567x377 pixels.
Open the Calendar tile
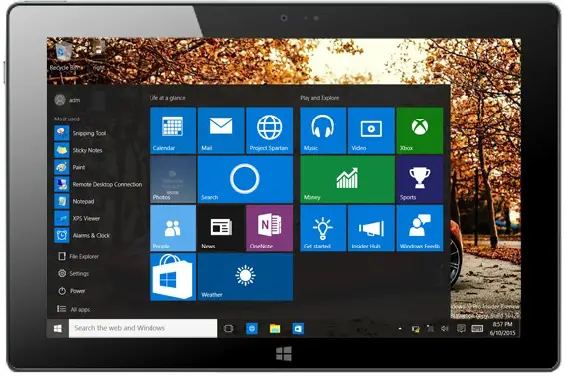(x=173, y=130)
